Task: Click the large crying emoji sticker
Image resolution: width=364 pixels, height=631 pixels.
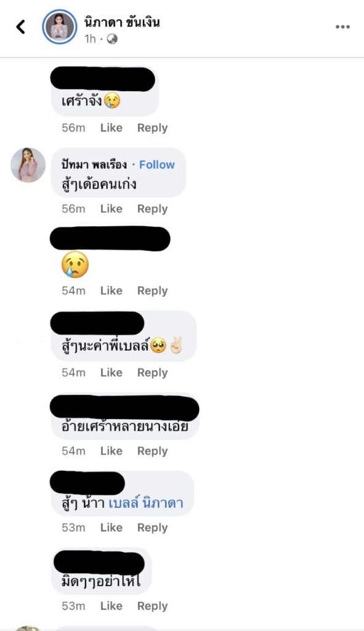Action: click(x=75, y=265)
